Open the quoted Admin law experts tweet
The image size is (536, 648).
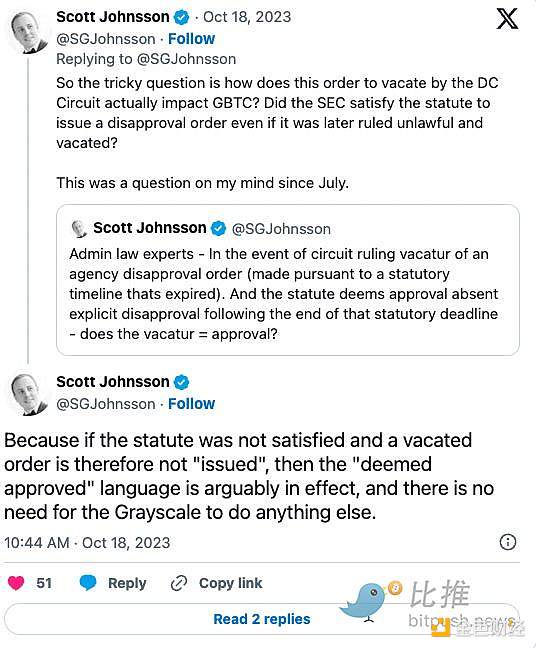(x=288, y=280)
